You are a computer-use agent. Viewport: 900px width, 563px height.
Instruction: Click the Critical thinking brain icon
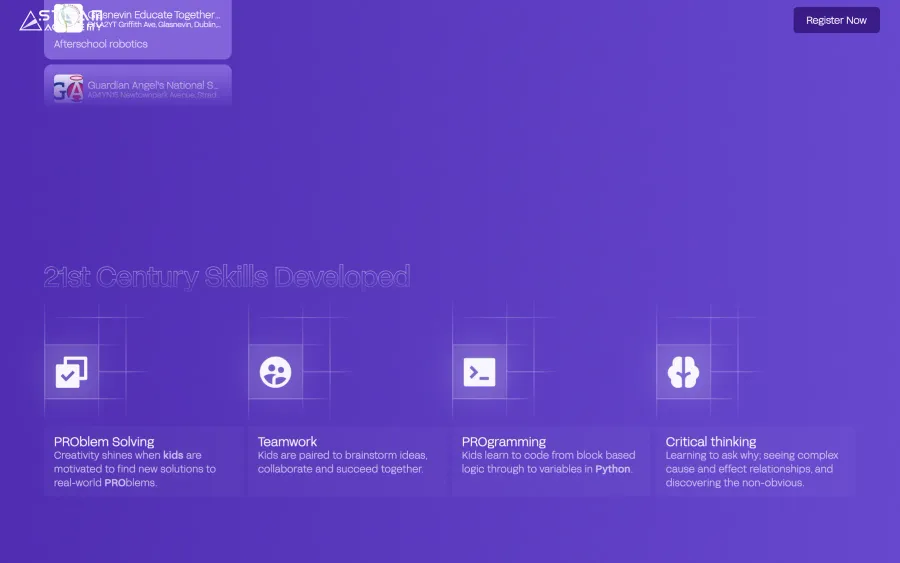coord(683,372)
